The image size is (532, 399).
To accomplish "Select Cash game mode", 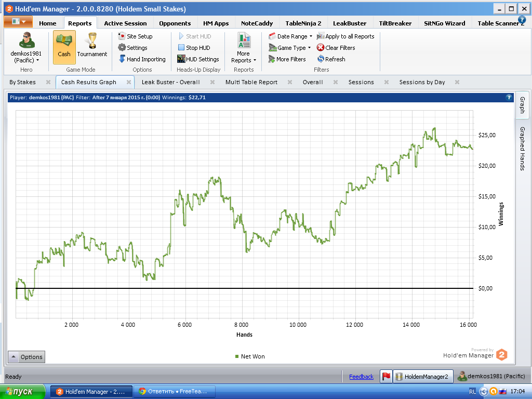I will tap(64, 47).
